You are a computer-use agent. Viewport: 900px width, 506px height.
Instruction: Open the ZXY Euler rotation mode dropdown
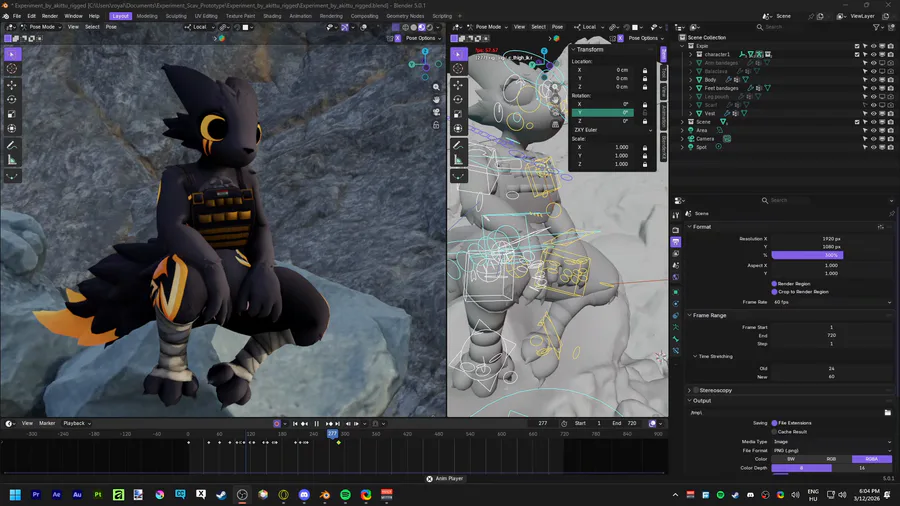click(x=613, y=130)
